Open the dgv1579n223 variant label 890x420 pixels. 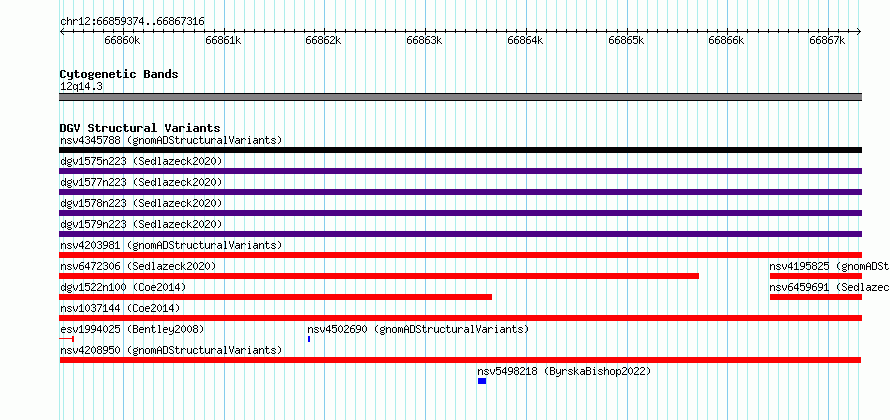coord(141,224)
